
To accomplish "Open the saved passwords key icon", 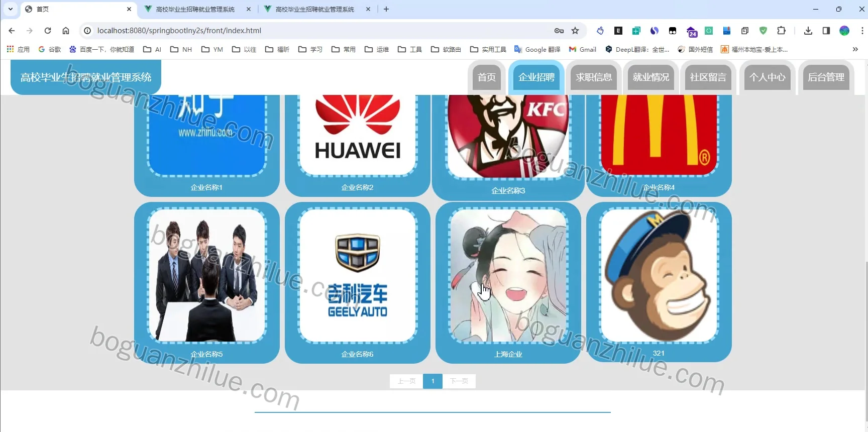I will pyautogui.click(x=559, y=31).
